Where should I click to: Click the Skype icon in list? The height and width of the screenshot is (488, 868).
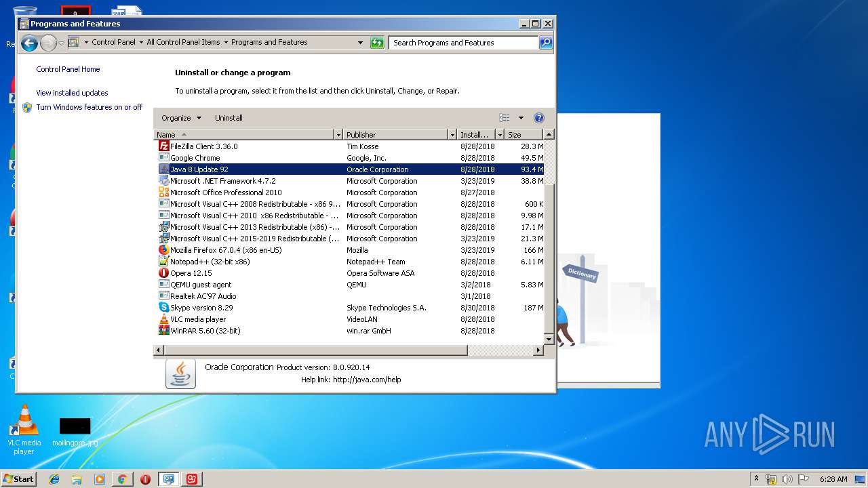click(x=163, y=308)
